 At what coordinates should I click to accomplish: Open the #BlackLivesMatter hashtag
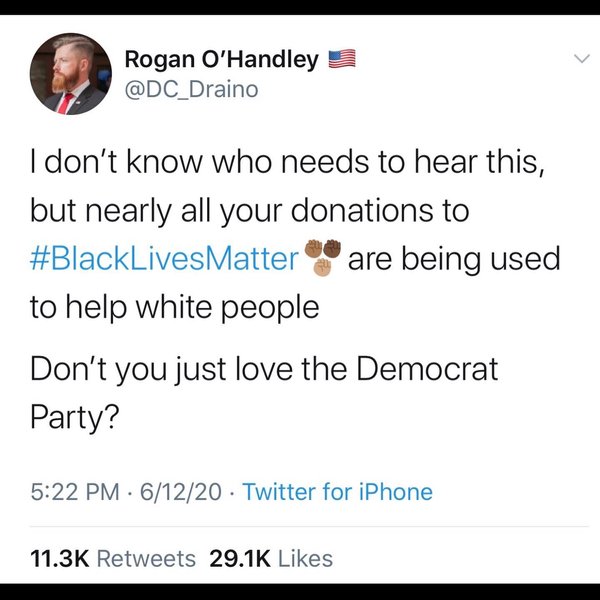(x=164, y=259)
